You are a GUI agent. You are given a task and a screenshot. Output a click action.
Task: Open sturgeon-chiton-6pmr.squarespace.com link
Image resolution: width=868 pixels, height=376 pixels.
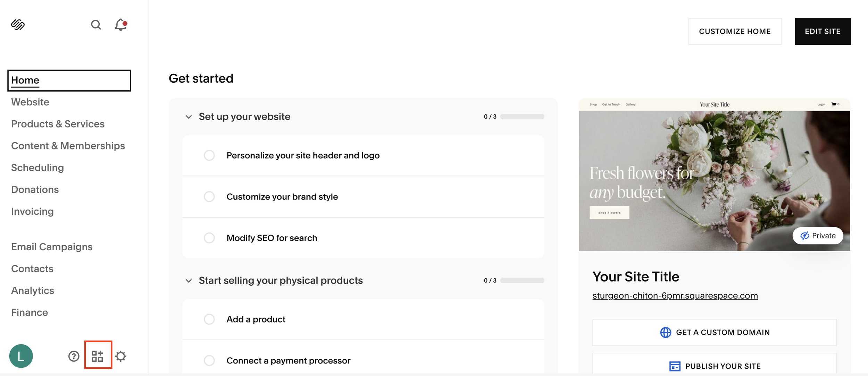pos(675,295)
